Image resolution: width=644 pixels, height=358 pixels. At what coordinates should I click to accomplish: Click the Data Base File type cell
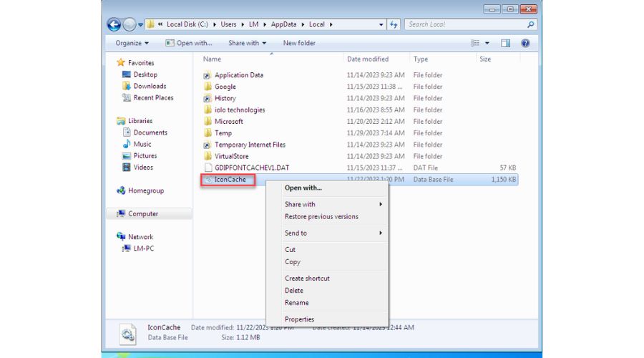pos(434,179)
